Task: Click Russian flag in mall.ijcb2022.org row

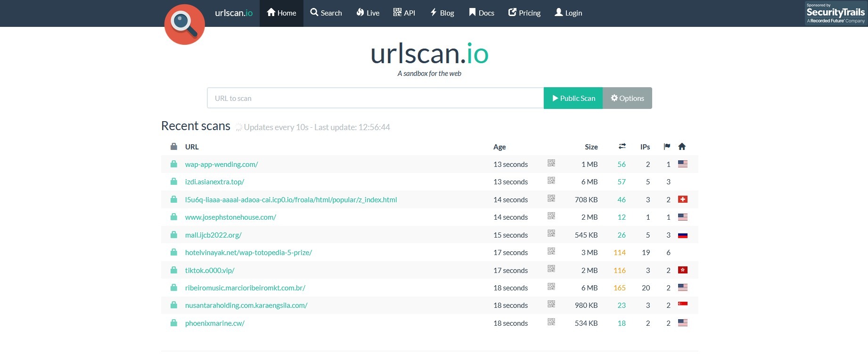Action: [x=683, y=235]
